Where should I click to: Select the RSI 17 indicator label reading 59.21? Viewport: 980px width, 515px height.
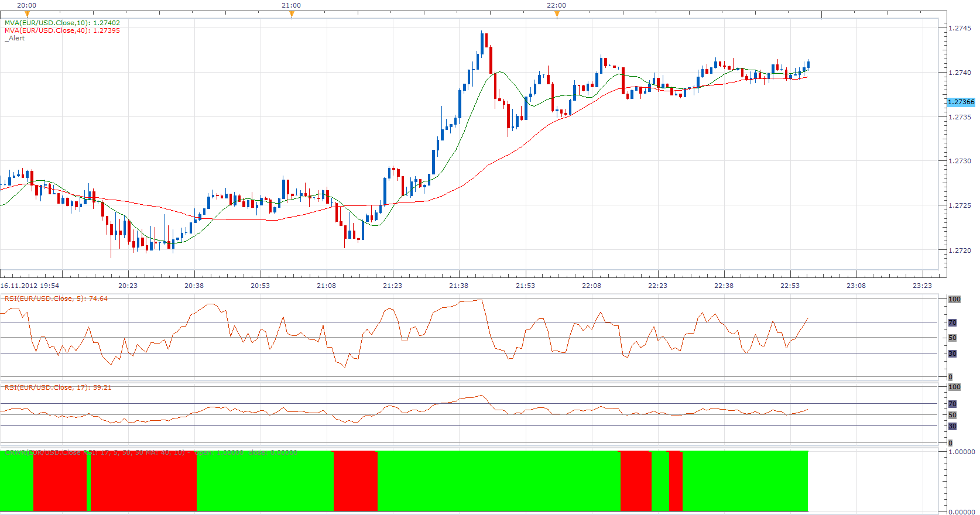click(x=58, y=387)
